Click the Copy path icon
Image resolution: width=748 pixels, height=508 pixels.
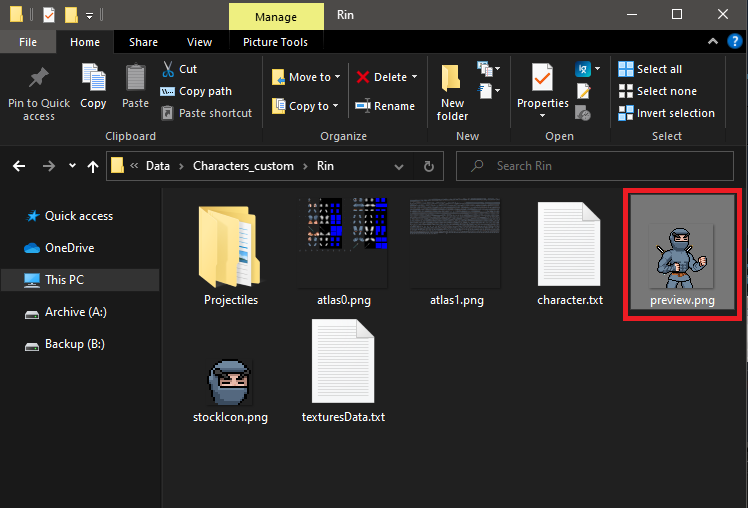point(167,91)
